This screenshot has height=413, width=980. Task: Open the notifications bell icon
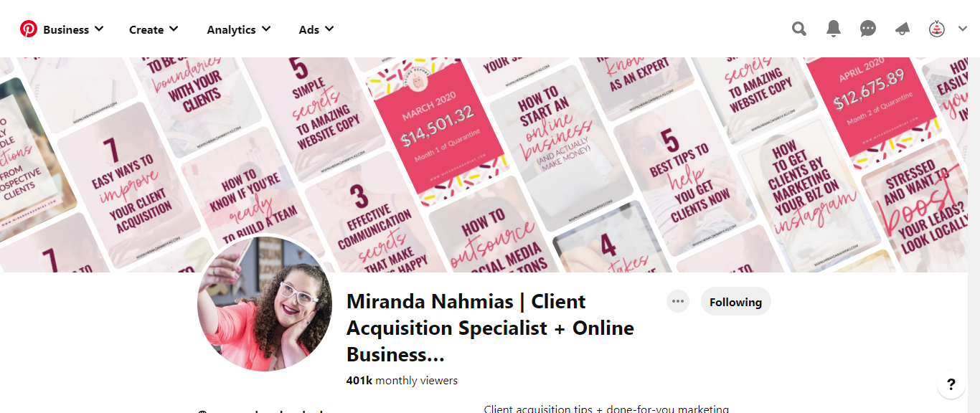(834, 29)
